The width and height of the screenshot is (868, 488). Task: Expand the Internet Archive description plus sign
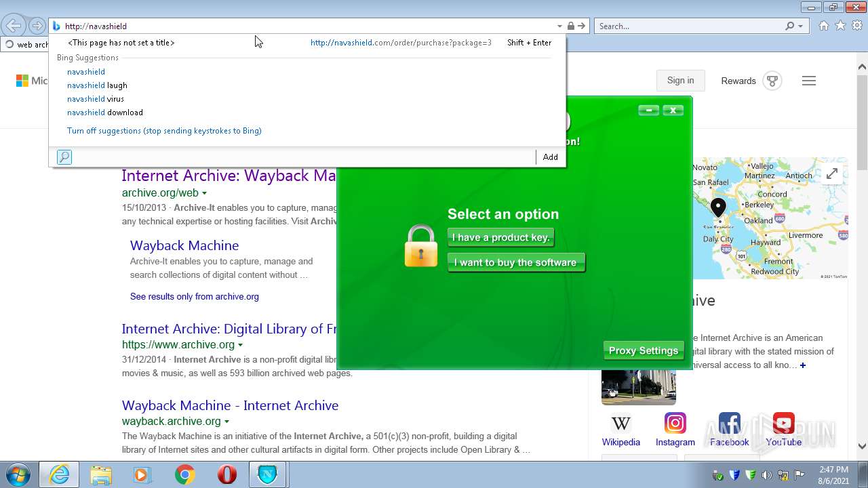pyautogui.click(x=803, y=365)
